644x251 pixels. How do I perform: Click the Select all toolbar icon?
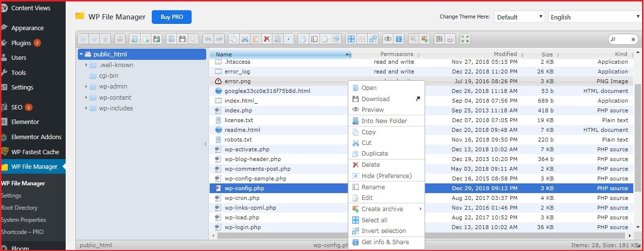point(350,39)
